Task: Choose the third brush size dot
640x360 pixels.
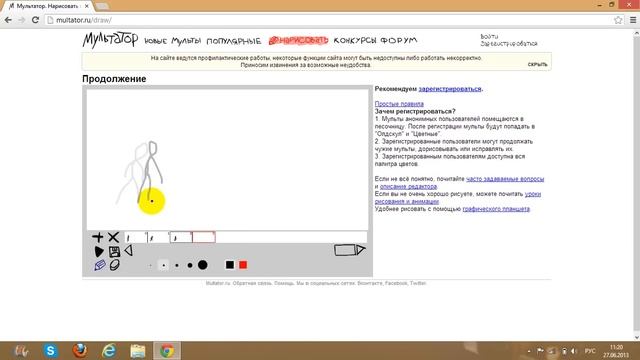Action: click(177, 265)
